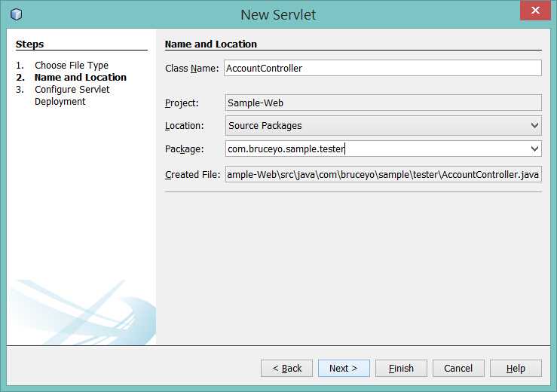The image size is (557, 392).
Task: Click the New Servlet window title
Action: (x=278, y=15)
